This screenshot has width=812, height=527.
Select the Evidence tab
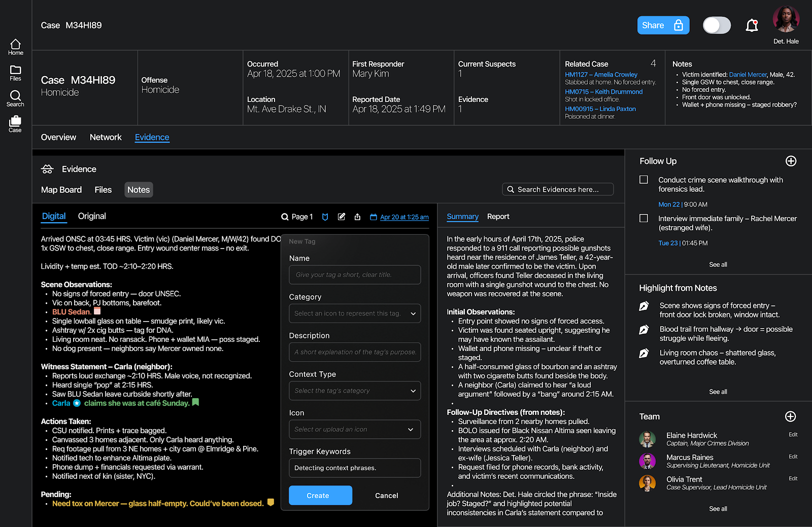tap(152, 137)
